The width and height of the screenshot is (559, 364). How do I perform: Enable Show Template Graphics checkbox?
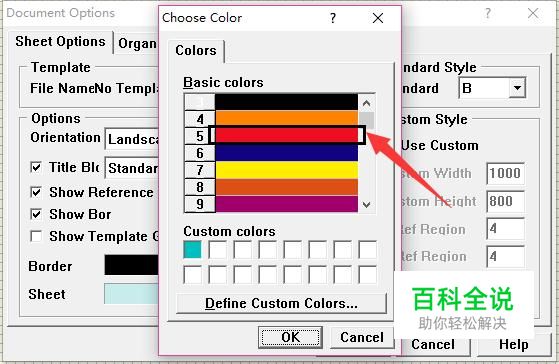[x=36, y=236]
